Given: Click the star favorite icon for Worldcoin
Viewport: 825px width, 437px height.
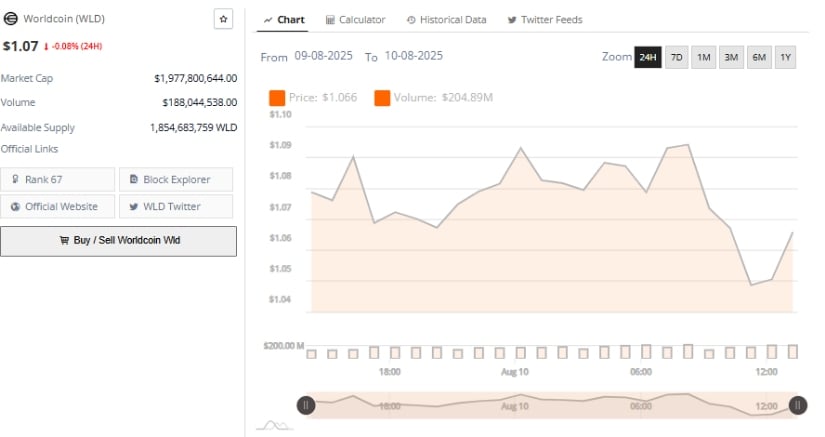Looking at the screenshot, I should pos(223,19).
